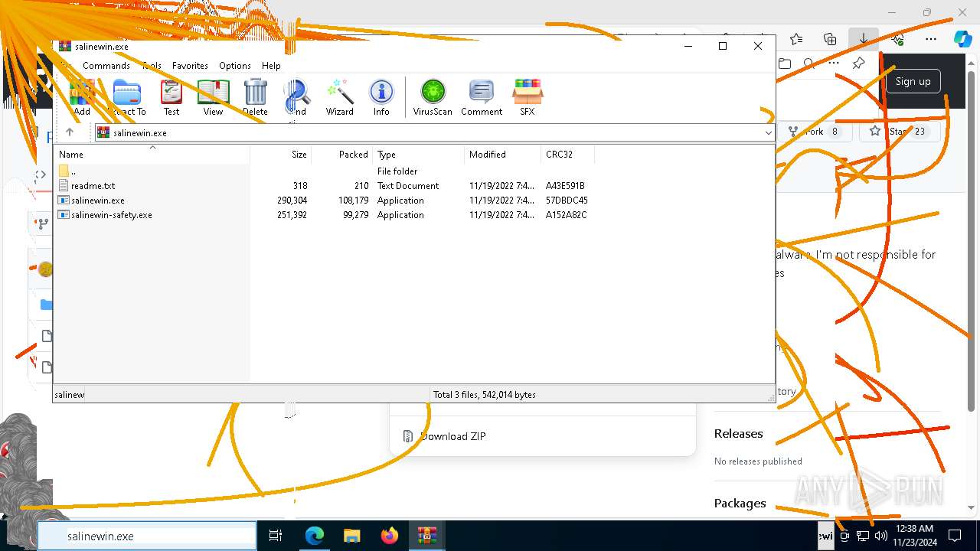This screenshot has width=980, height=551.
Task: Run the Test archive tool
Action: 171,97
